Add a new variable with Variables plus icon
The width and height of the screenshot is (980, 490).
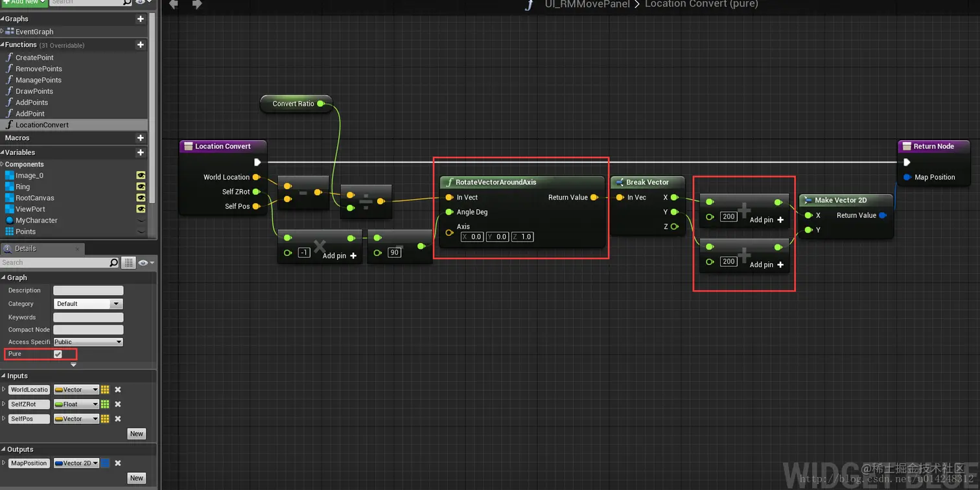click(141, 152)
